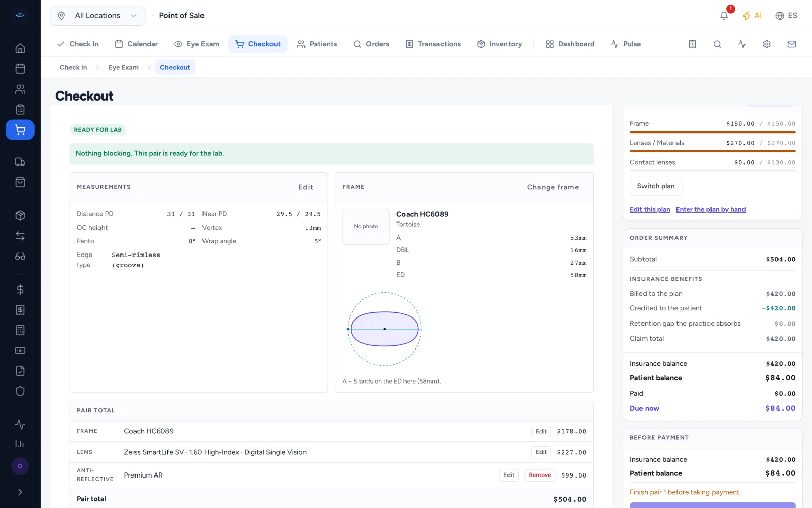Switch to the Transactions tab

tap(433, 44)
